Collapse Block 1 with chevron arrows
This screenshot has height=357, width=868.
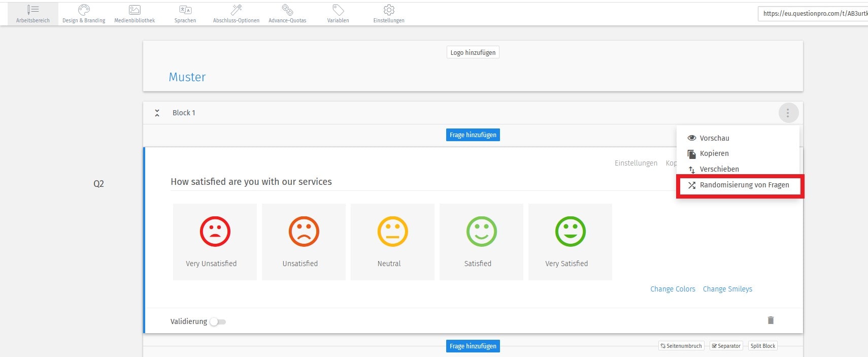click(157, 113)
